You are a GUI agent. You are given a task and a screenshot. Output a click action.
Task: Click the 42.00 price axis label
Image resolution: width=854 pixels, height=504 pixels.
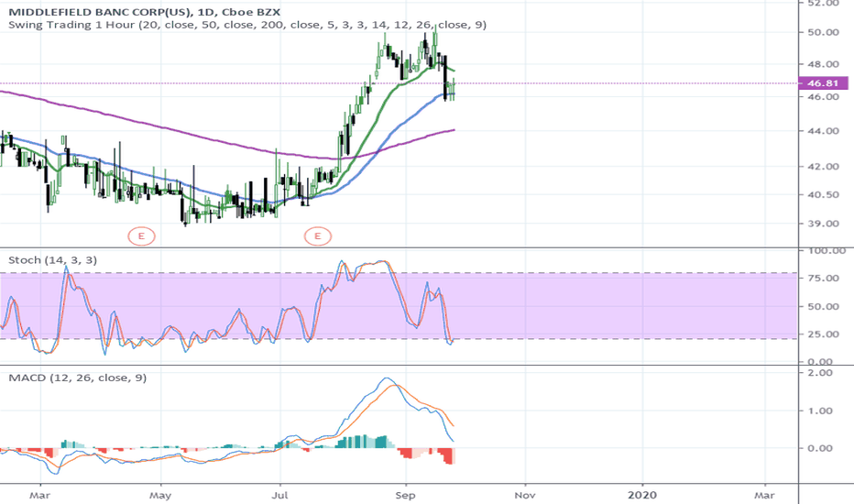(824, 166)
